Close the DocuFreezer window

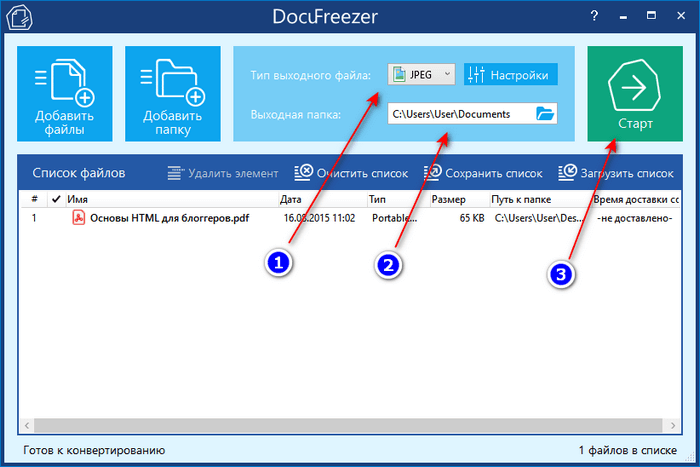[681, 16]
